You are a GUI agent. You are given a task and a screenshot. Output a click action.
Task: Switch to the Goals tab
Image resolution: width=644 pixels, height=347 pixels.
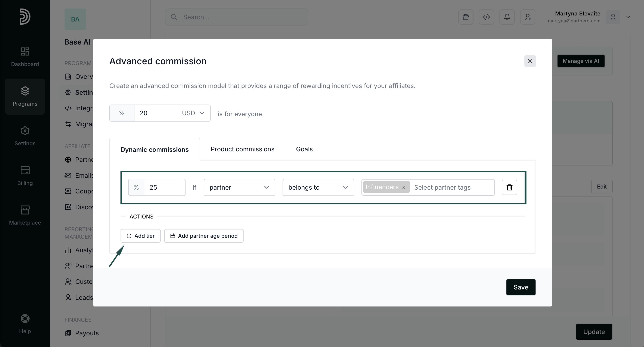click(304, 149)
